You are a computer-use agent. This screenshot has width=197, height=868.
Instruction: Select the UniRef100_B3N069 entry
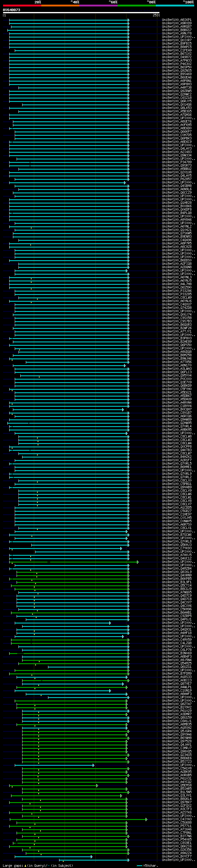(177, 653)
